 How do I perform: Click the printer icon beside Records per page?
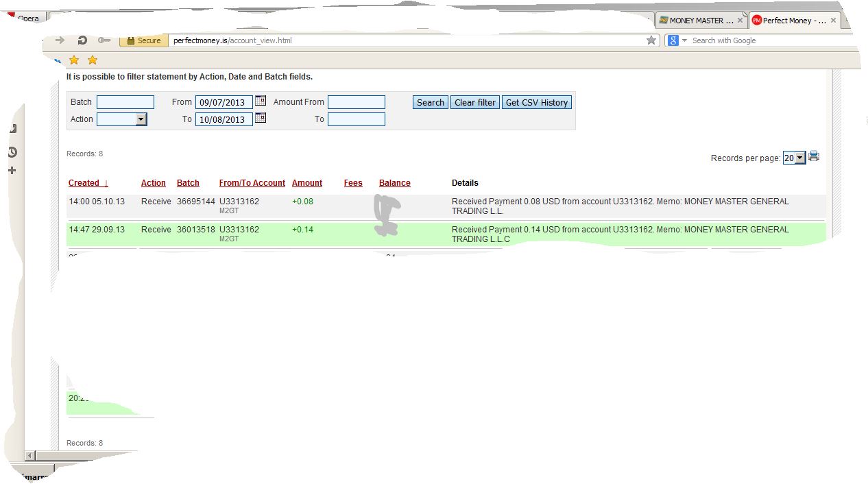(x=814, y=156)
